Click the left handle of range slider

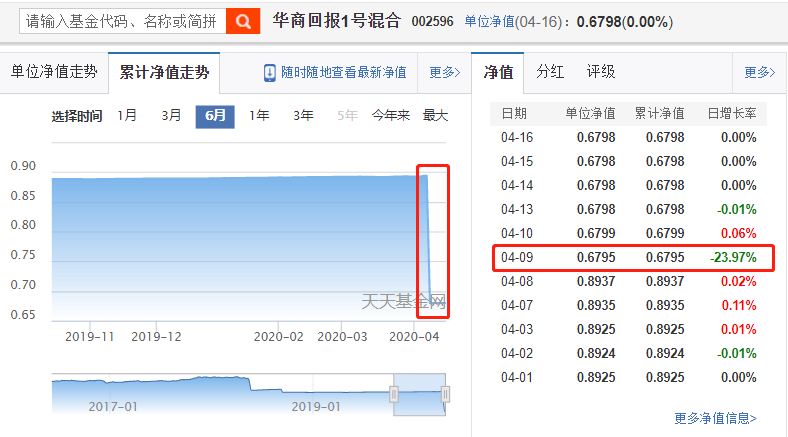pos(394,394)
